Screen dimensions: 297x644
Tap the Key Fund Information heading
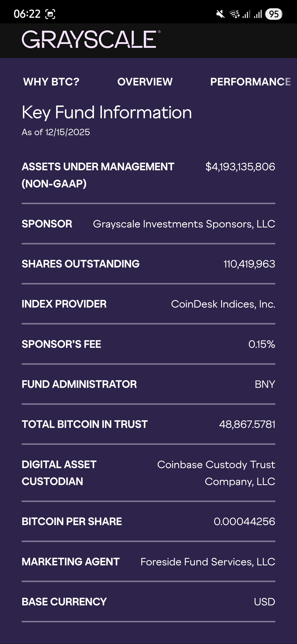pyautogui.click(x=107, y=112)
